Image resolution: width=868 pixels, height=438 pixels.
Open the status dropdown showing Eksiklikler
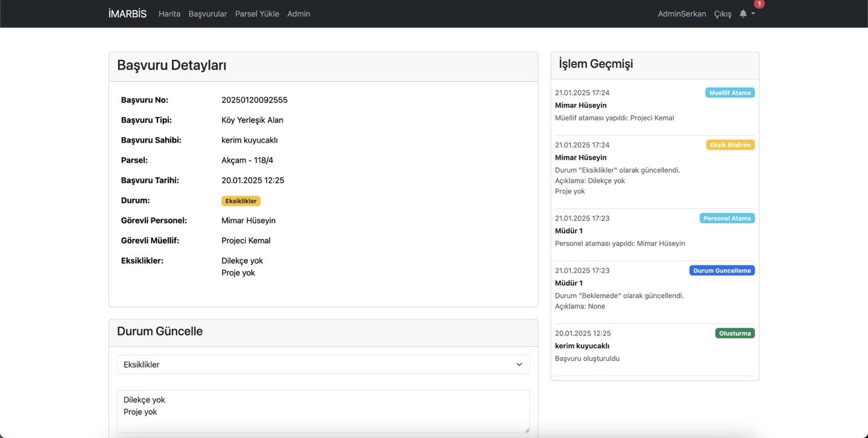pyautogui.click(x=323, y=365)
